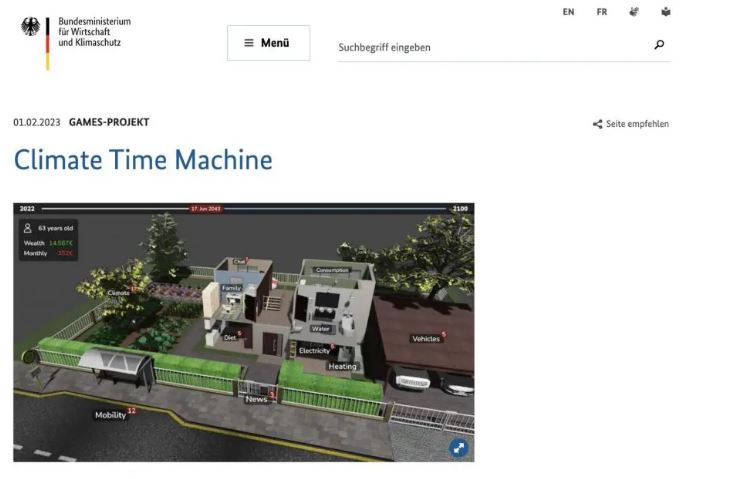Select the Consumption label upstairs

[332, 270]
